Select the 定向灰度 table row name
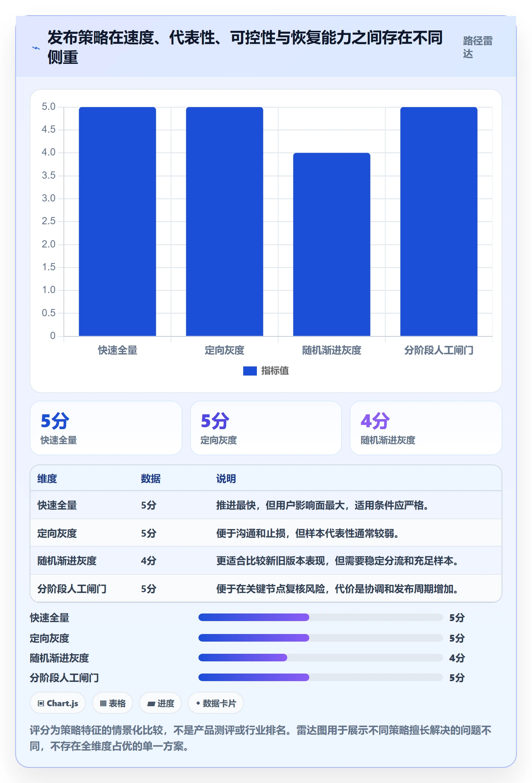The height and width of the screenshot is (783, 532). click(x=57, y=533)
